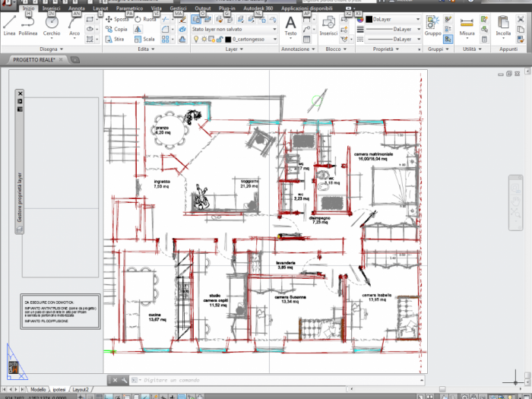Screen dimensions: 532x399
Task: Click the black DaLayer object color swatch
Action: coord(369,19)
